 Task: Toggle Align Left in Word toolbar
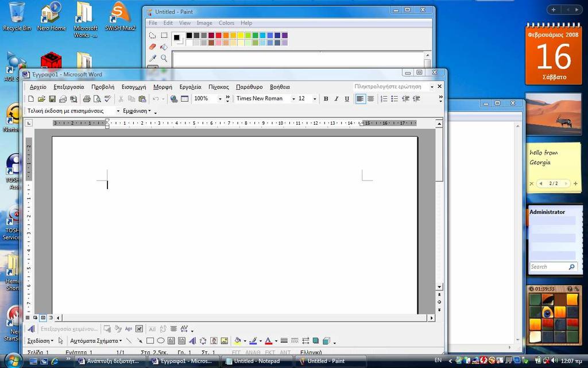(360, 99)
